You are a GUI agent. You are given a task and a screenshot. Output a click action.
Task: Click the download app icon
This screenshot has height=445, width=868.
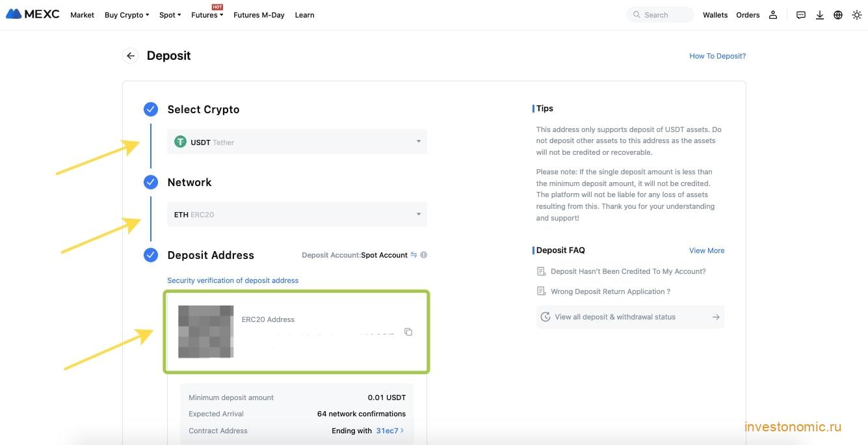point(820,15)
